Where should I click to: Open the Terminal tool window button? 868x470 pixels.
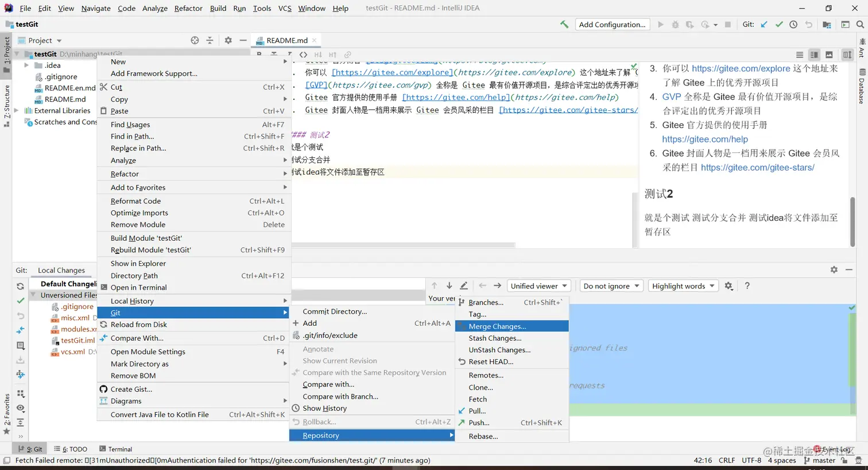click(115, 449)
